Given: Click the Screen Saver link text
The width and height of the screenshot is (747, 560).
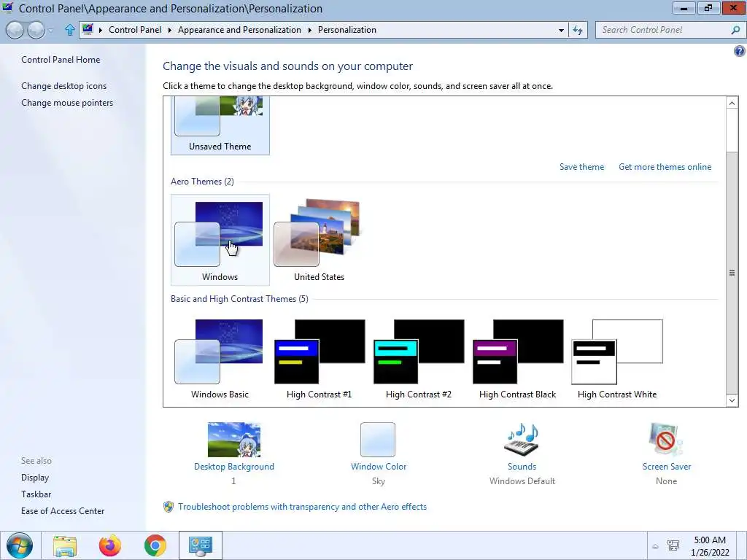Looking at the screenshot, I should point(667,467).
